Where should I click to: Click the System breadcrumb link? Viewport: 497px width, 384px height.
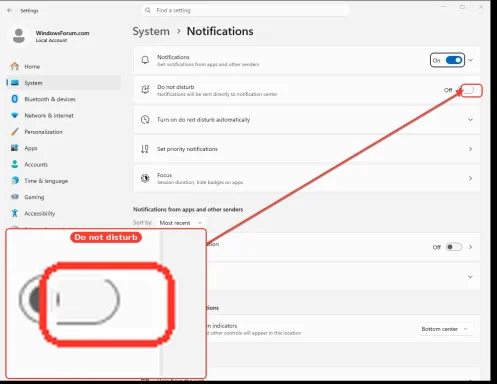(151, 31)
